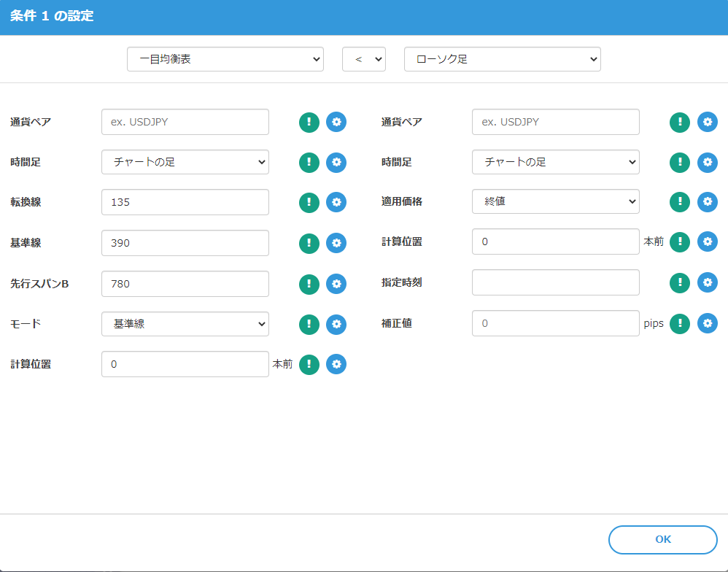Click the 指定時刻 label
The image size is (728, 572).
click(x=402, y=282)
